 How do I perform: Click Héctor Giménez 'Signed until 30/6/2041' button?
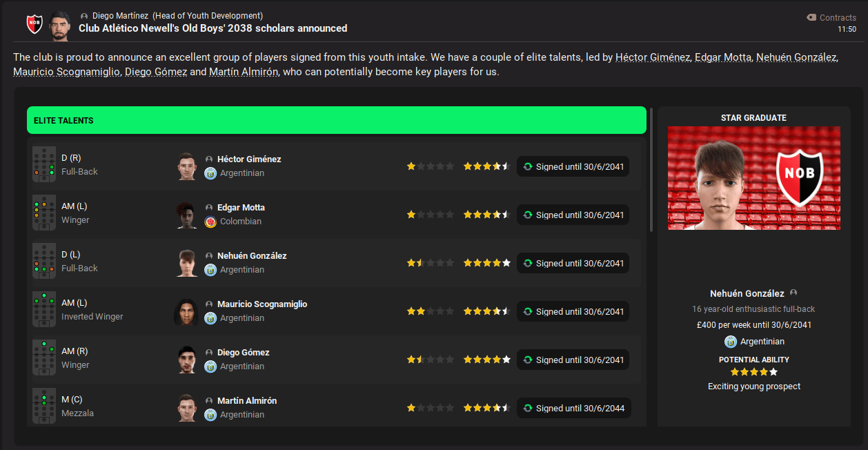click(x=573, y=166)
